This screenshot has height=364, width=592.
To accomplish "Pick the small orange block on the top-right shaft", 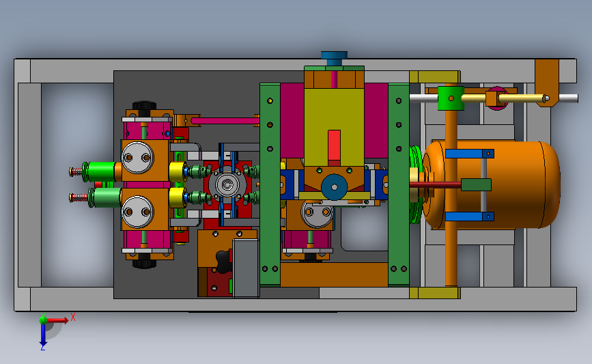I will 492,98.
